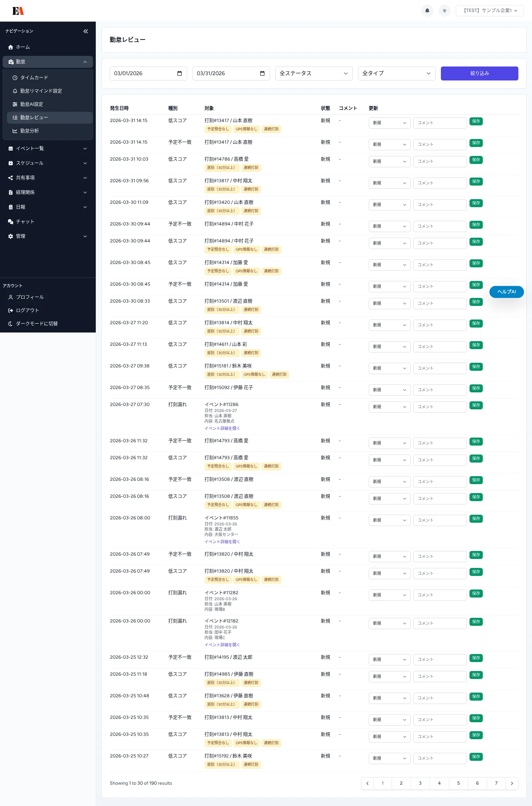Open イベント詳細を開く link for イベント#11286
The image size is (532, 806).
(x=222, y=429)
